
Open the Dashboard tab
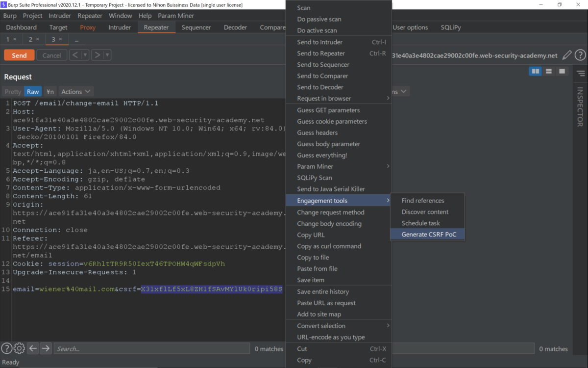(x=22, y=27)
